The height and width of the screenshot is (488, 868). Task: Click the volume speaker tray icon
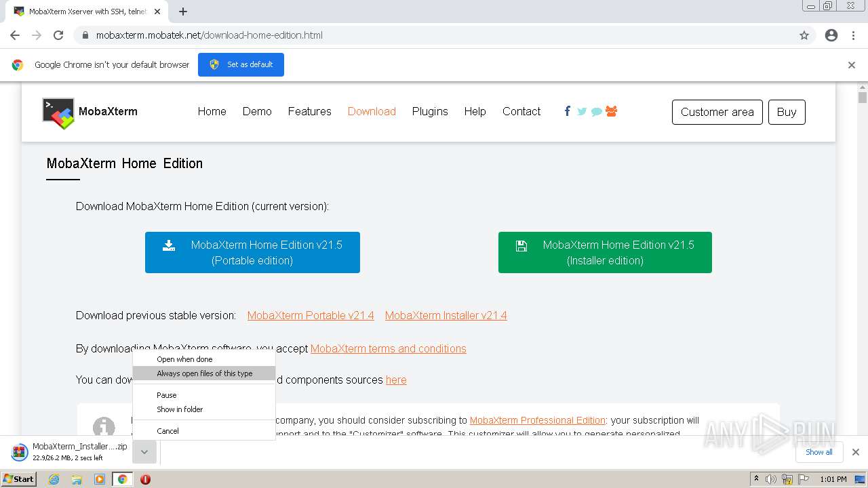(771, 479)
